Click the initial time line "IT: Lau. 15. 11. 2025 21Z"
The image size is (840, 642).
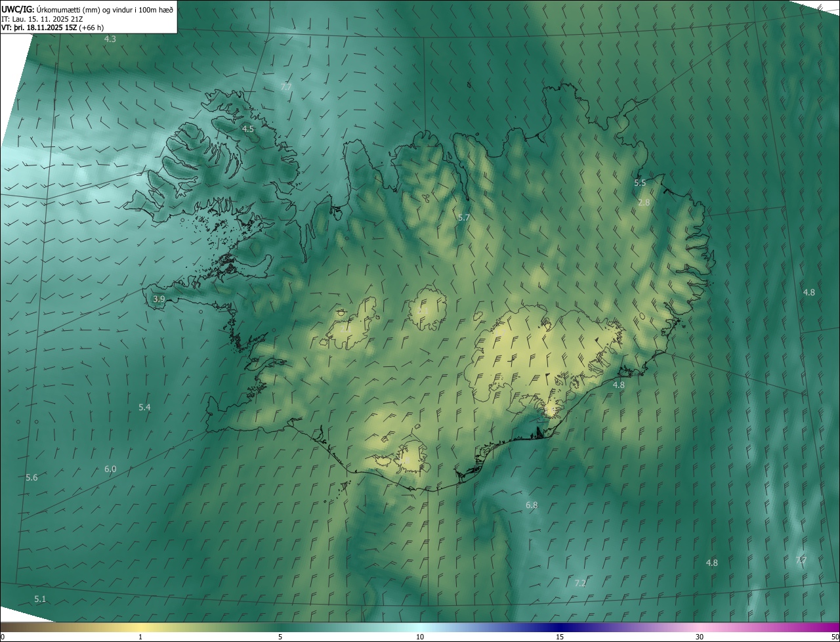43,18
